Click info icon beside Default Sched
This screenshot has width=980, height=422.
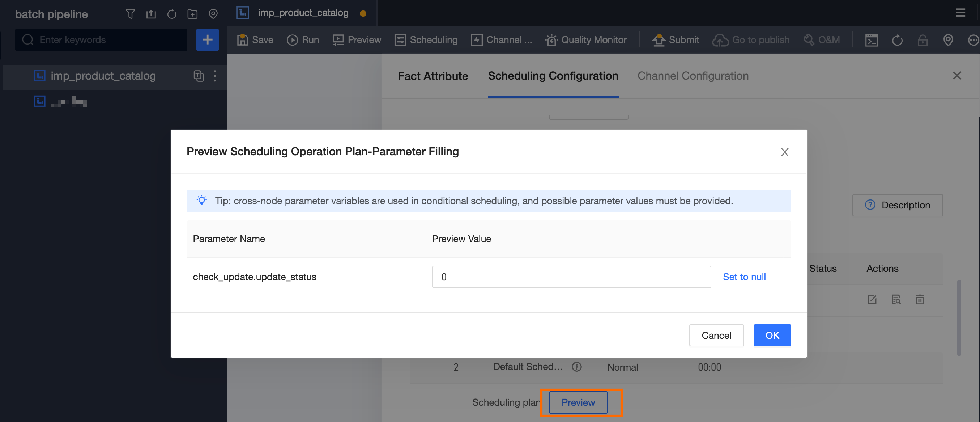pos(577,366)
